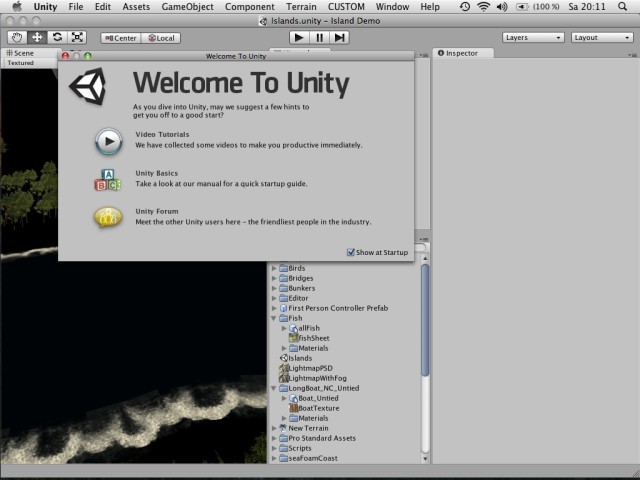This screenshot has height=480, width=640.
Task: Click the Unity logo in welcome window
Action: 87,86
